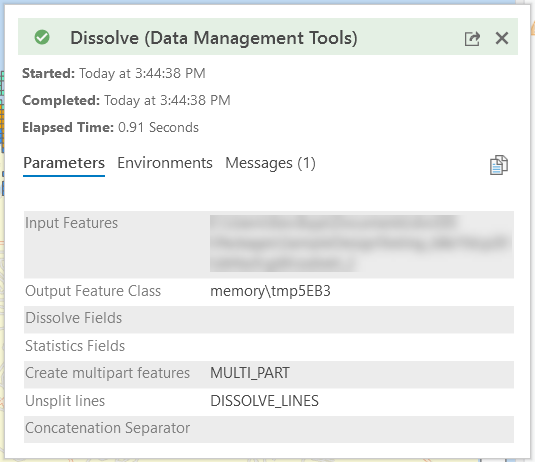Viewport: 535px width, 462px height.
Task: Click the MULTI_PART parameter value
Action: click(250, 373)
